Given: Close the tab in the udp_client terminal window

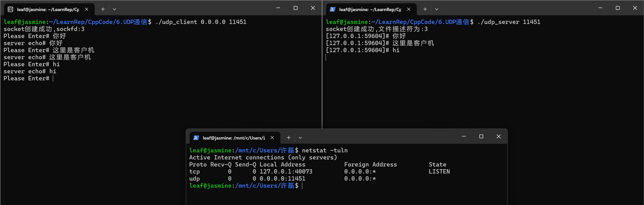Looking at the screenshot, I should 87,9.
